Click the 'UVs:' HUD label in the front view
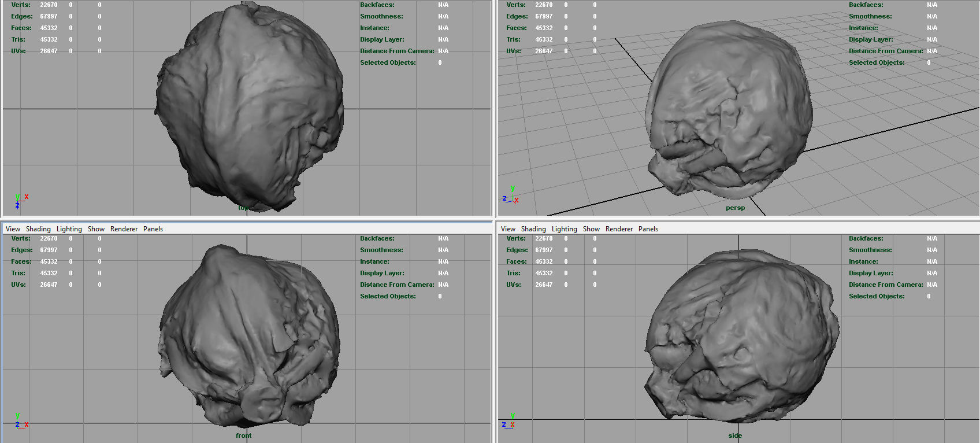This screenshot has width=980, height=443. tap(18, 285)
